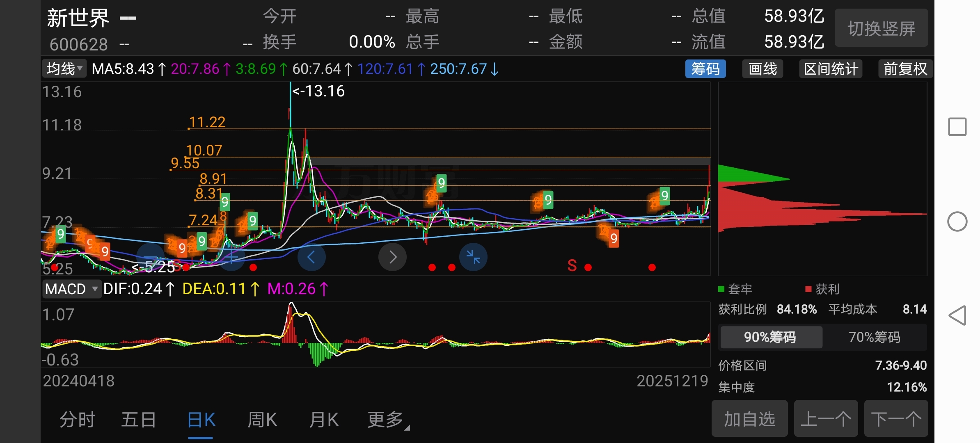The width and height of the screenshot is (980, 443).
Task: Click the 加自选 button
Action: (749, 419)
